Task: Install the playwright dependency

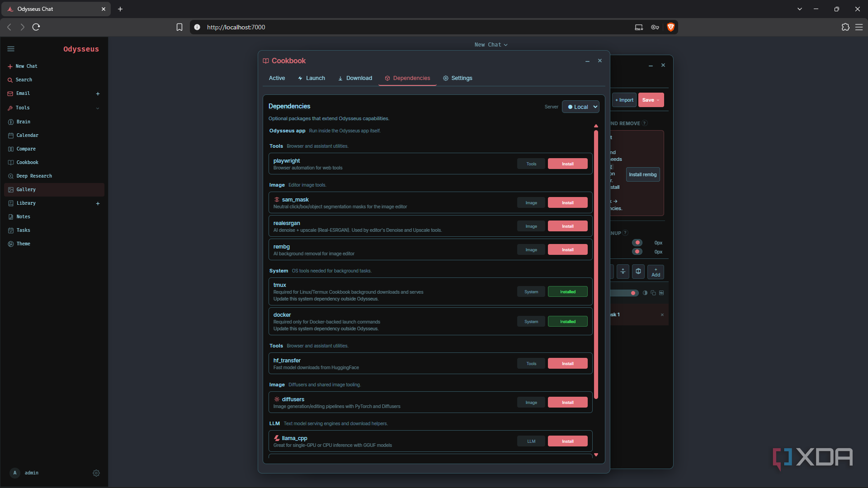Action: 568,164
